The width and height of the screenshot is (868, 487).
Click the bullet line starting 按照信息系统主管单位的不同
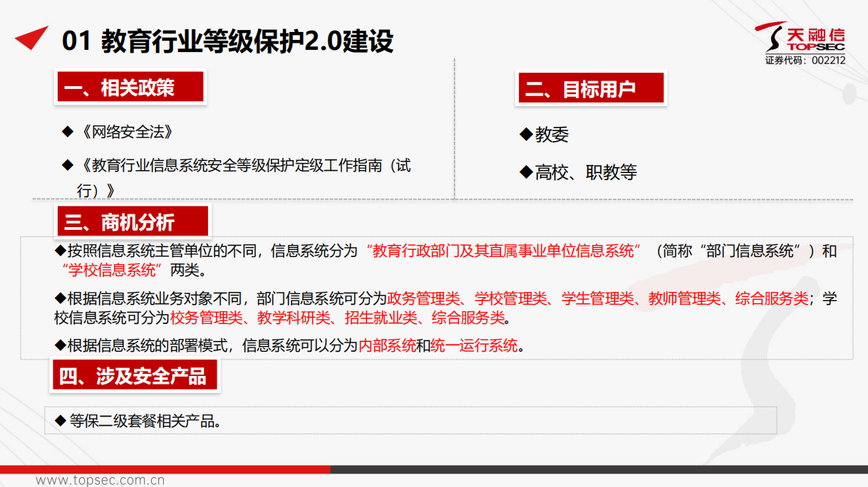pos(446,261)
